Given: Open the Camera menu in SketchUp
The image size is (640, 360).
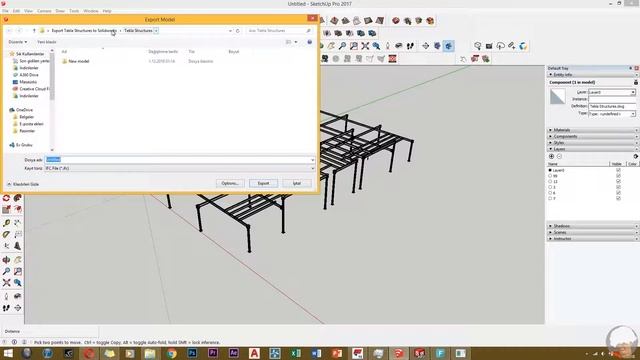Looking at the screenshot, I should pos(44,11).
